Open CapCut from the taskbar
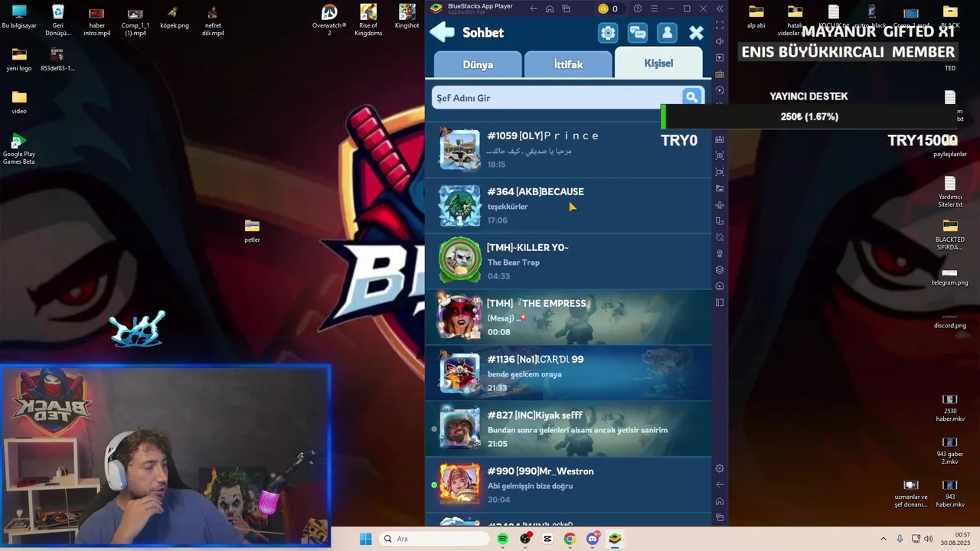 coord(547,539)
